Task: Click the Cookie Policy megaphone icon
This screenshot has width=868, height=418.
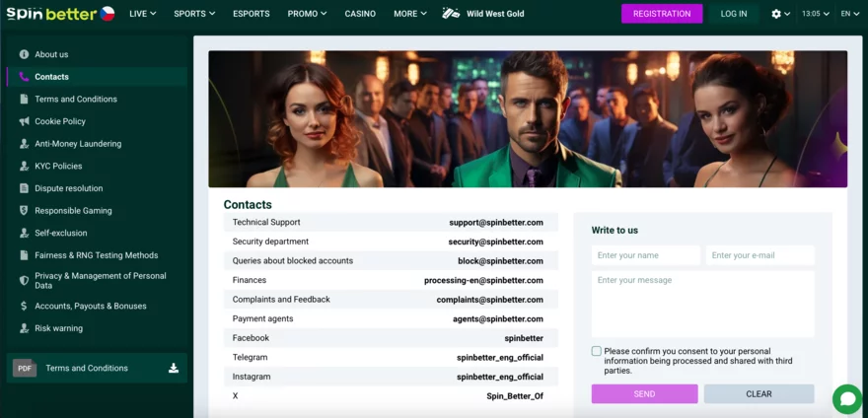Action: 24,121
